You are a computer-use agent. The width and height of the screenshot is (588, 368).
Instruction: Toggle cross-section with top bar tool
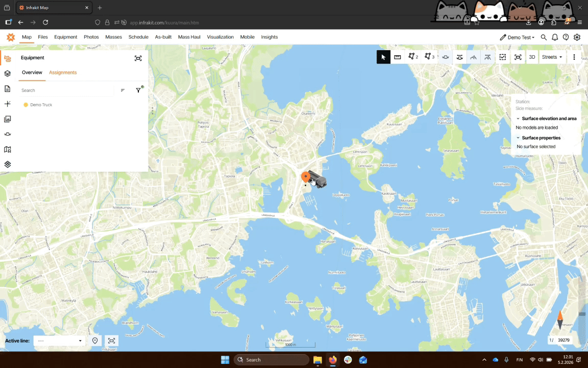[459, 57]
